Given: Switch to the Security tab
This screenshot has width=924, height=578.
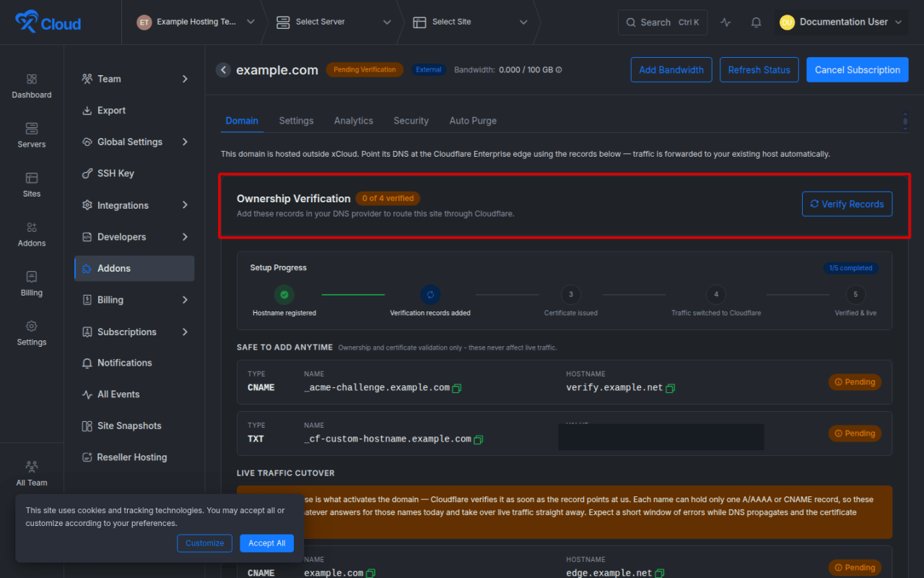Looking at the screenshot, I should click(411, 121).
